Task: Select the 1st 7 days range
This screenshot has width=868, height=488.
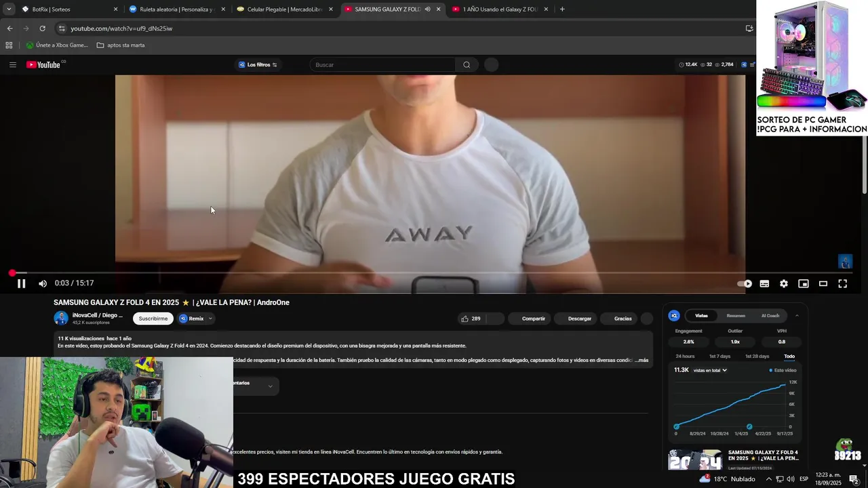Action: 719,357
